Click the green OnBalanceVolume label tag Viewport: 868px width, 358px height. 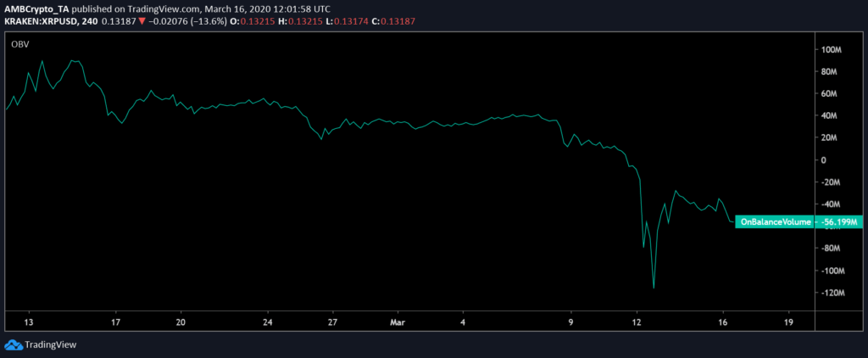[775, 221]
